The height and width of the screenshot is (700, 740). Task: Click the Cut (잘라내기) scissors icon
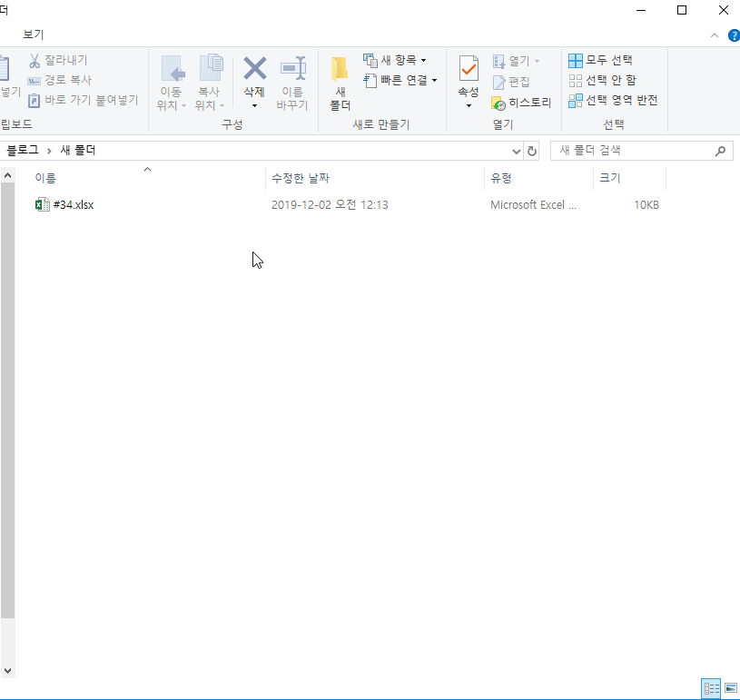tap(35, 61)
